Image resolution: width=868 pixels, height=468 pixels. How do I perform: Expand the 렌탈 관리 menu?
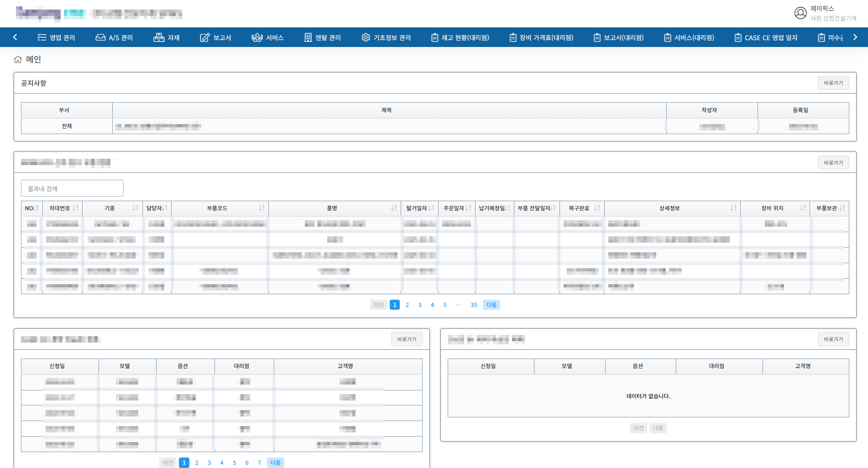(x=322, y=37)
